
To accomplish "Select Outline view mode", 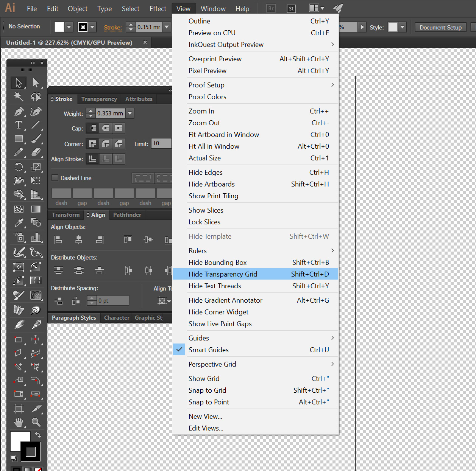I will point(255,21).
